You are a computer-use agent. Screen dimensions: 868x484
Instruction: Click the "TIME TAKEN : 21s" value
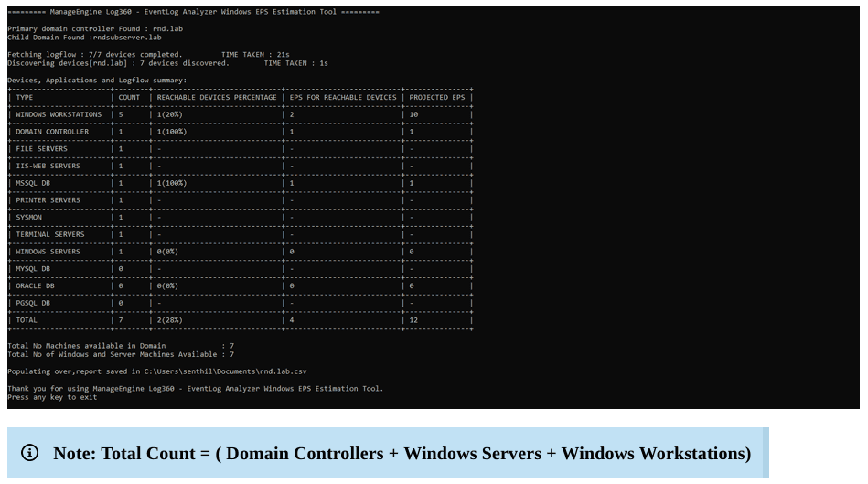[x=255, y=55]
